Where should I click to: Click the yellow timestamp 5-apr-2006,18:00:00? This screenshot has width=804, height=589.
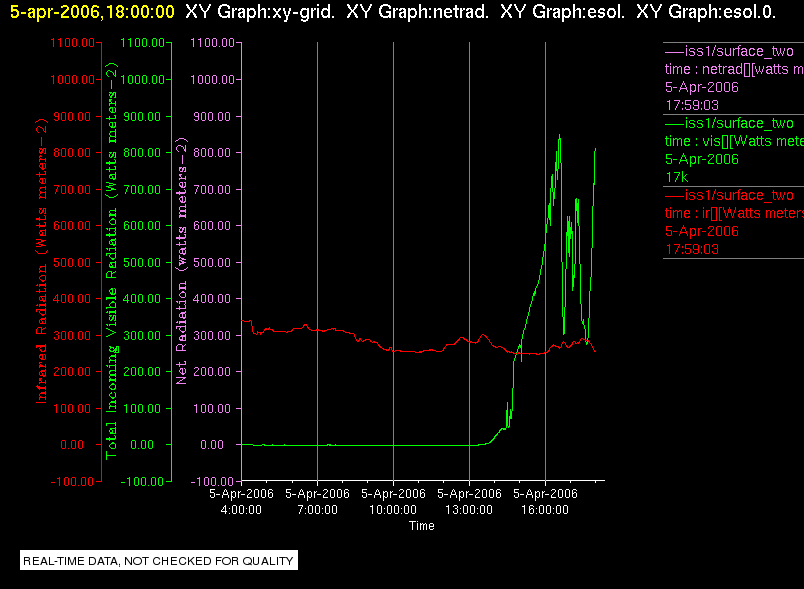click(92, 11)
